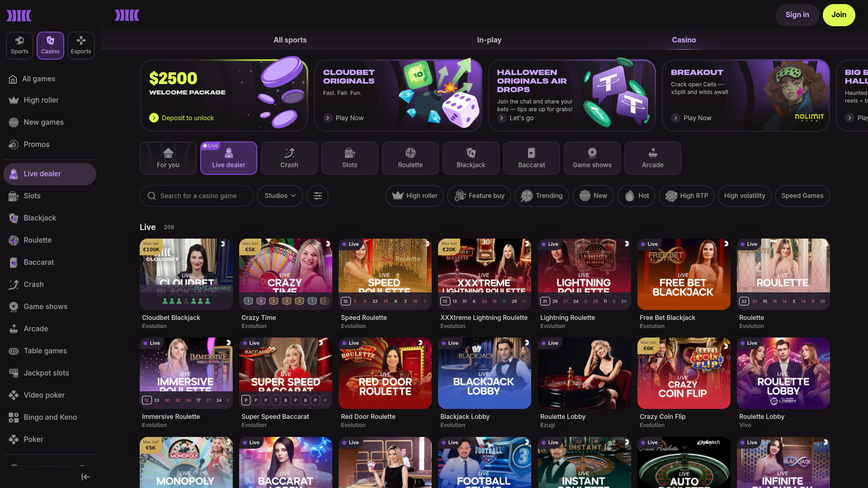
Task: Click the Promos sidebar icon
Action: (14, 144)
